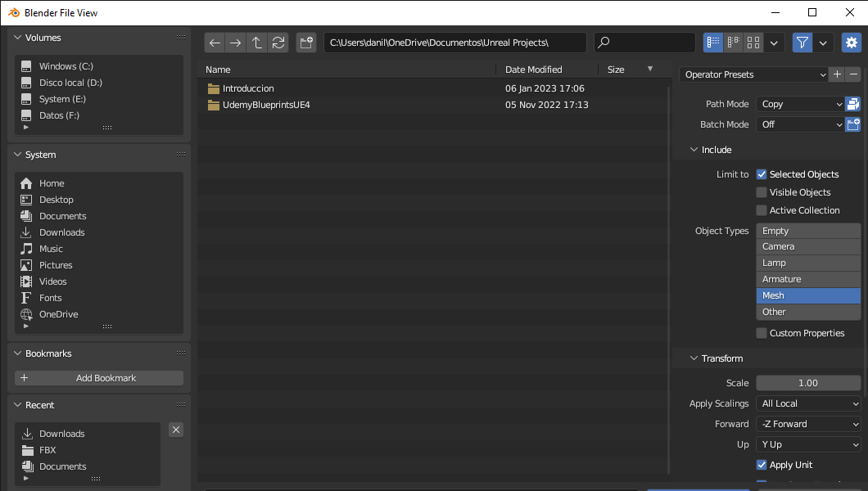Toggle Lamp object type

(x=808, y=263)
